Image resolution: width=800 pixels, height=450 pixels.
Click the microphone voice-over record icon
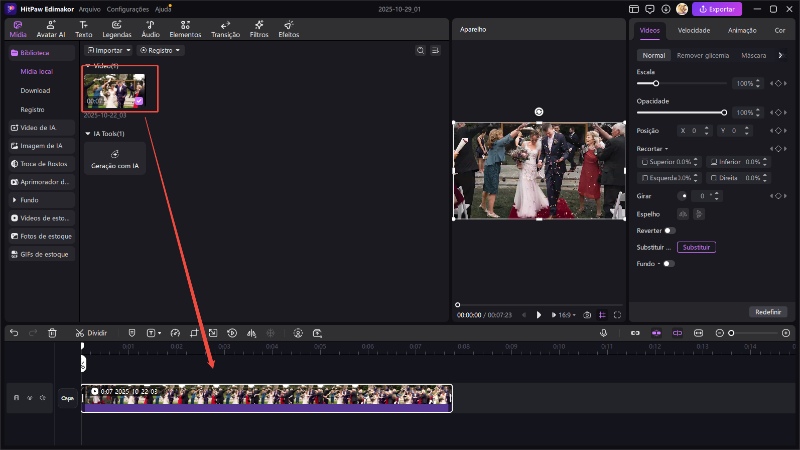(603, 332)
